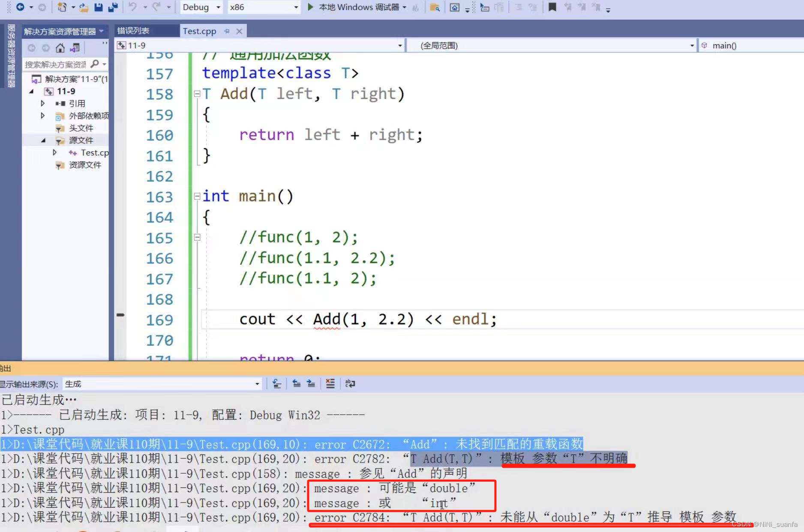Collapse the main function at line 163
Image resolution: width=804 pixels, height=532 pixels.
pos(197,197)
